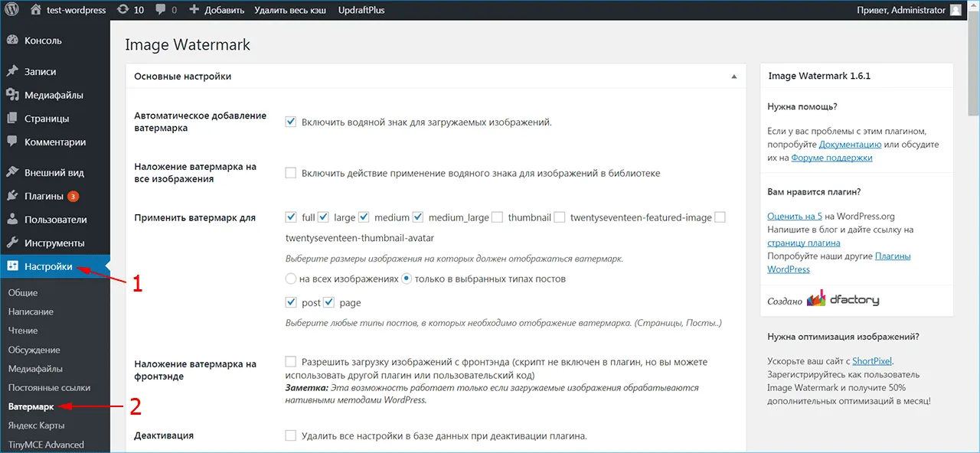This screenshot has height=453, width=980.
Task: Open UpdraftPlus in admin bar
Action: click(x=361, y=10)
